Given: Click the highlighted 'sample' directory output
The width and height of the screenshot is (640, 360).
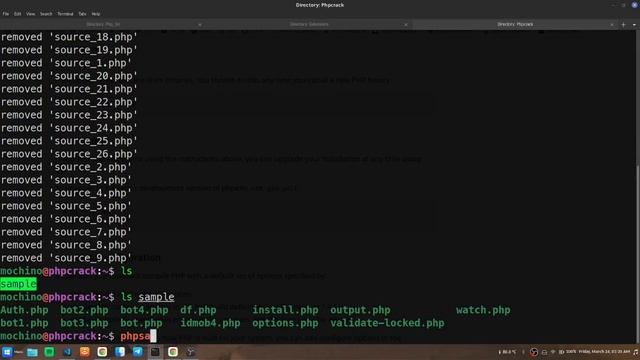Looking at the screenshot, I should tap(18, 284).
